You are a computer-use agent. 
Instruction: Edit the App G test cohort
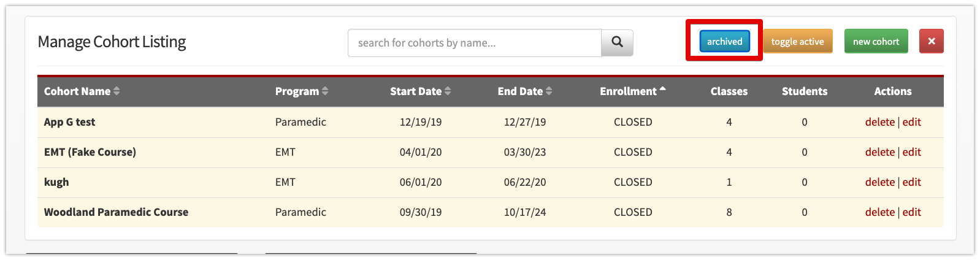pyautogui.click(x=912, y=122)
